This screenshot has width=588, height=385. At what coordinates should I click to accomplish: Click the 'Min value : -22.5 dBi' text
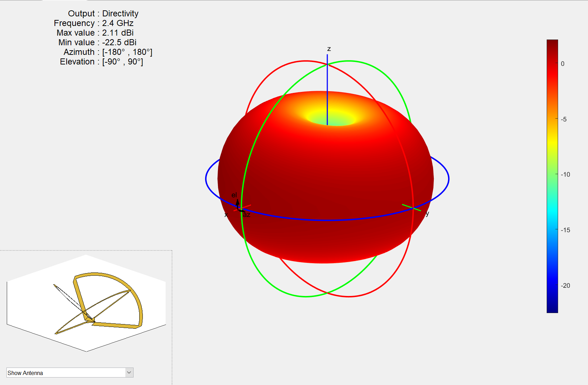[97, 42]
